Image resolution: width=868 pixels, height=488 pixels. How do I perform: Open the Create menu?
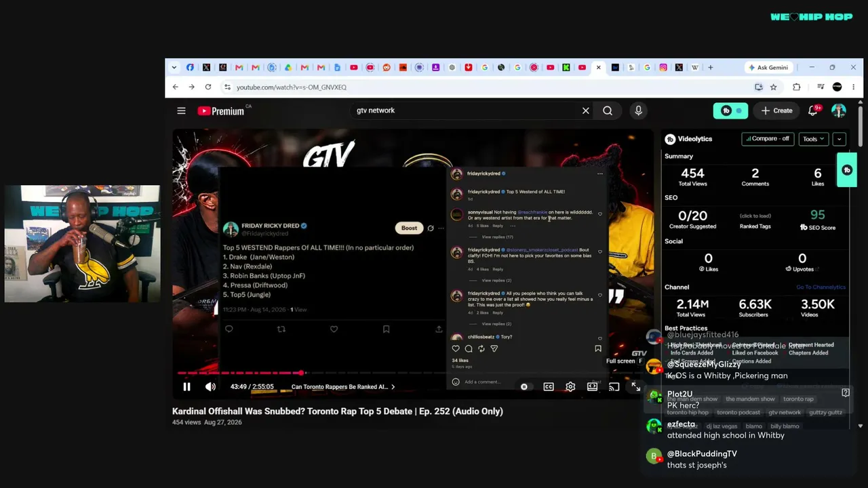point(776,110)
